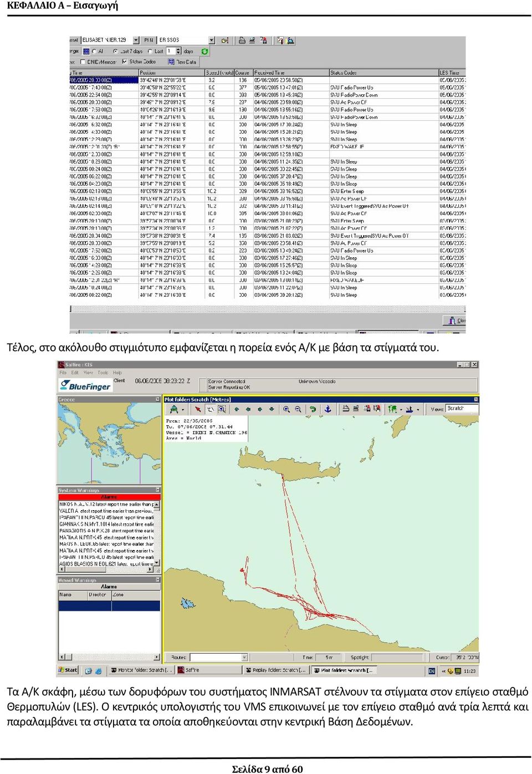532x774 pixels.
Task: Click the blue ship icon in Plot toolbar
Action: coord(410,409)
